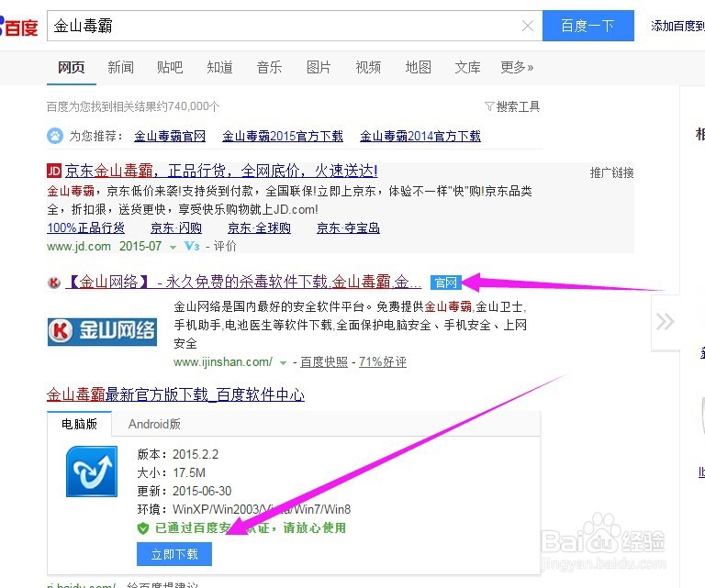Click the green security shield icon
Viewport: 705px width, 588px height.
(x=143, y=527)
